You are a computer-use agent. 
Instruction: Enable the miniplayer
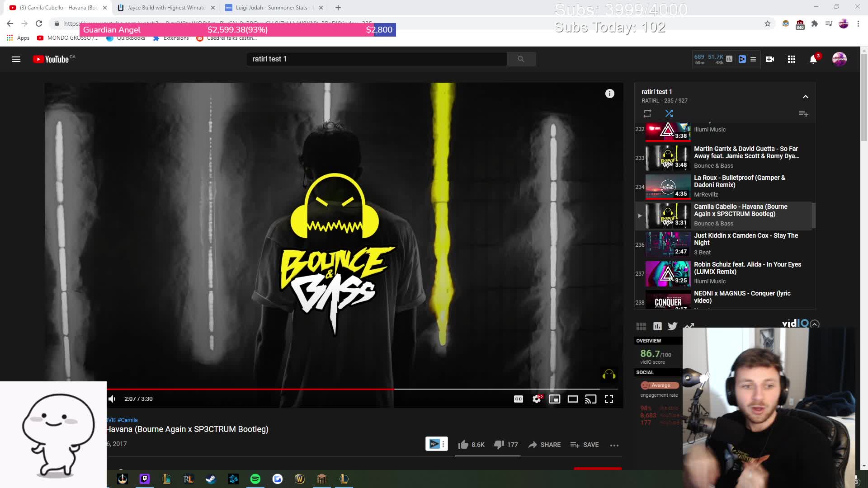[555, 399]
